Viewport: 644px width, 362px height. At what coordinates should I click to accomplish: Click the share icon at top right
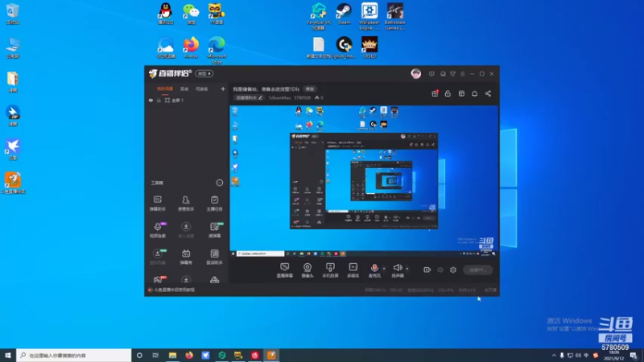pyautogui.click(x=488, y=93)
